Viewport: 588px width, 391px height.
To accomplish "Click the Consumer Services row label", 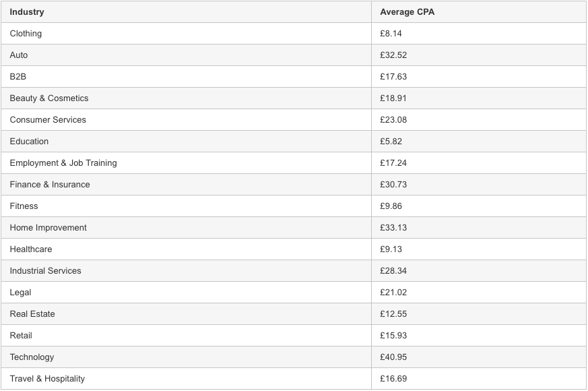I will coord(48,120).
